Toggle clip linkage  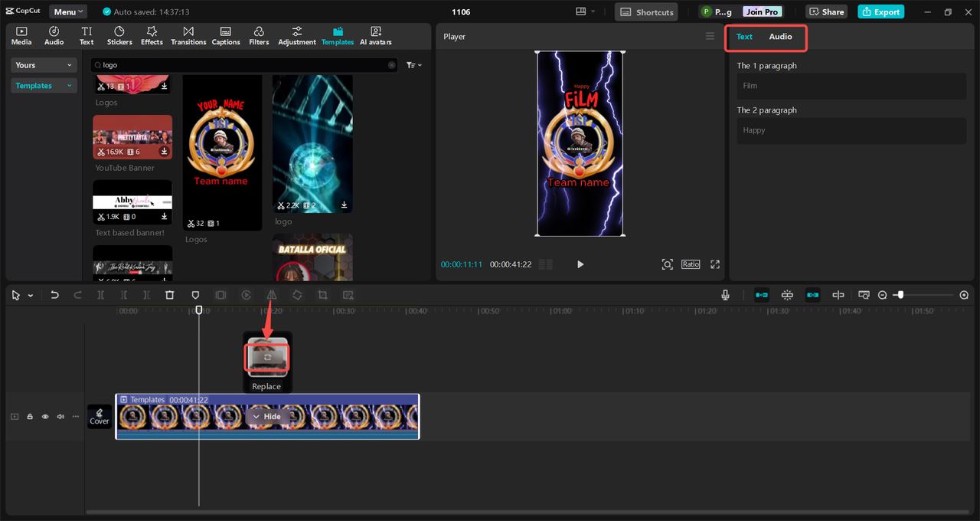tap(813, 295)
